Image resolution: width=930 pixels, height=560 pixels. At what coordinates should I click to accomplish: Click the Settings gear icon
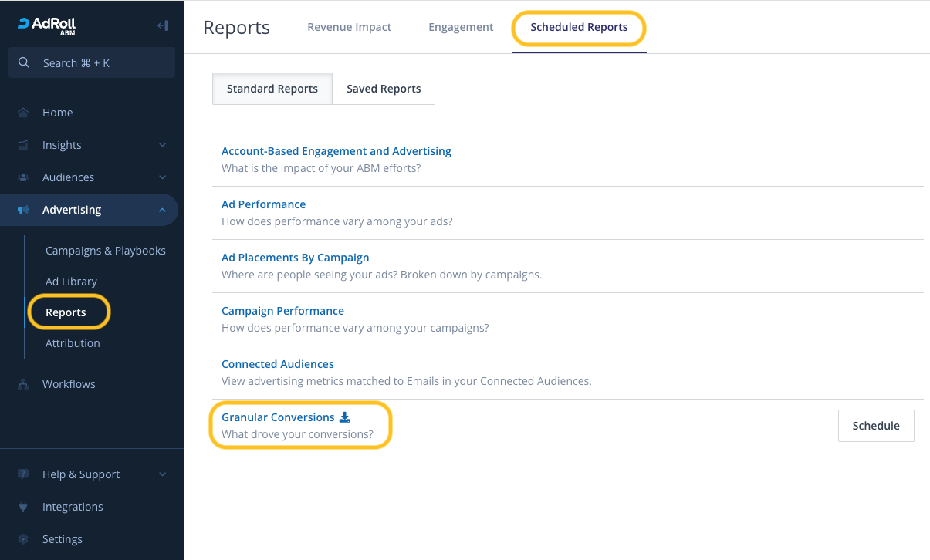pos(23,539)
